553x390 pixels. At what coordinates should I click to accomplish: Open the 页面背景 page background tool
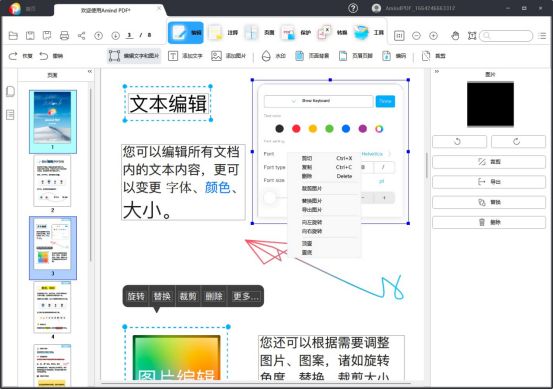pyautogui.click(x=312, y=56)
